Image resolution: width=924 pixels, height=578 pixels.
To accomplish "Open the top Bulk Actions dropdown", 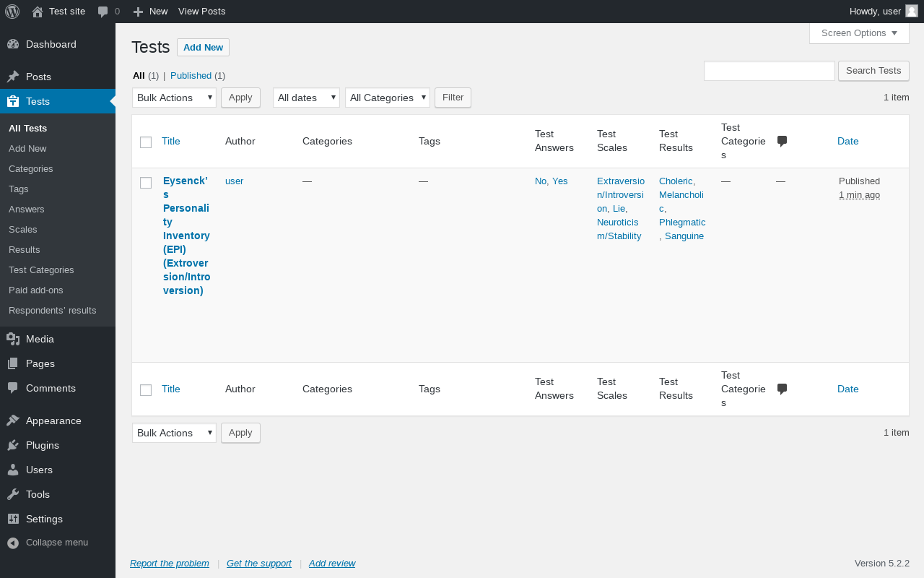I will coord(174,98).
